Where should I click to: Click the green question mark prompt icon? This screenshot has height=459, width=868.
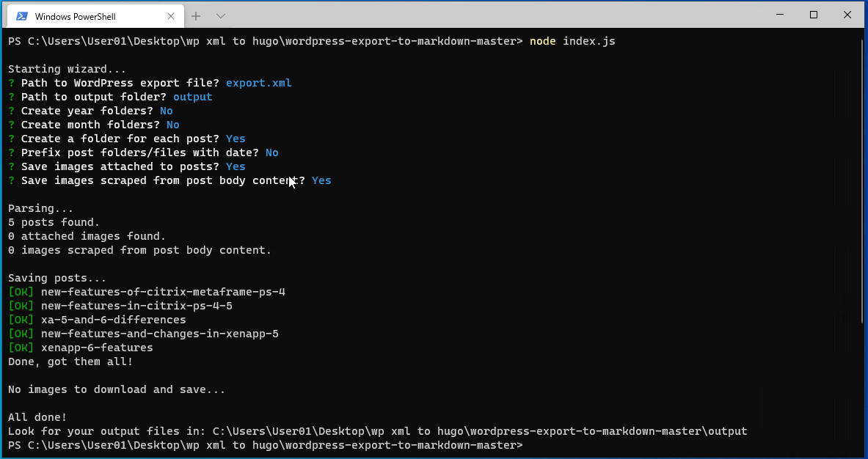tap(10, 83)
